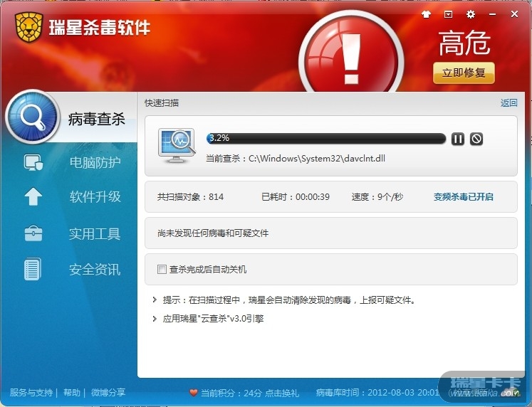The image size is (532, 407).
Task: Click the magnifier virus scan icon
Action: 33,117
